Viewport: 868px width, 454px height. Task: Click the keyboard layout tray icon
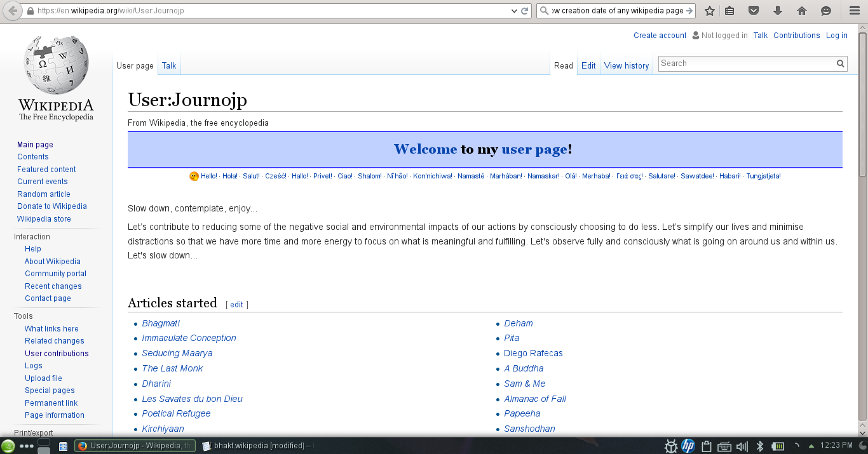724,446
